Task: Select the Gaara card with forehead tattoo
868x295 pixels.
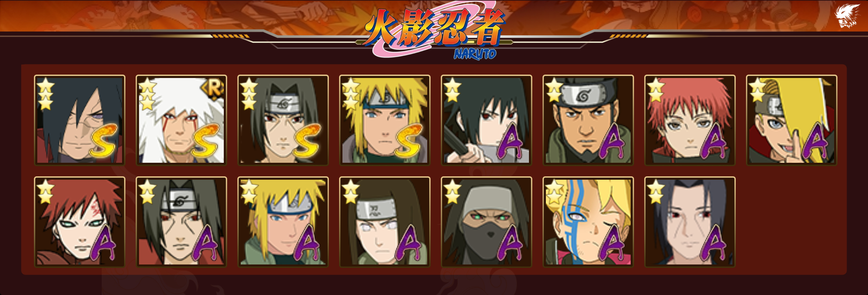Action: (x=80, y=222)
